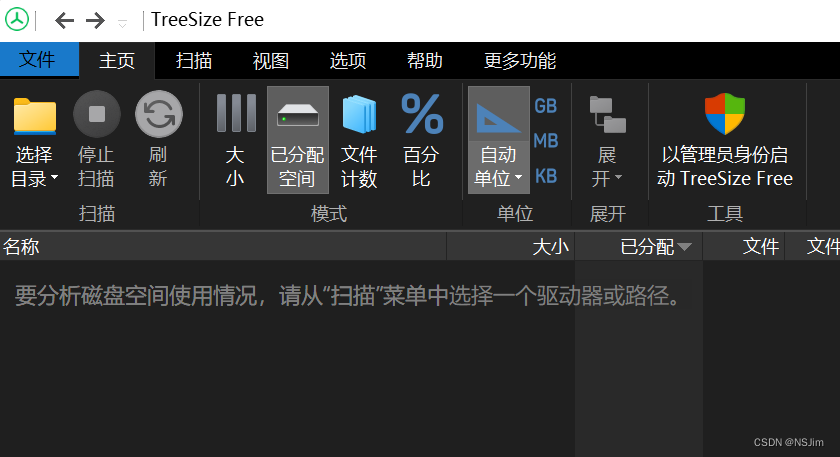Screen dimensions: 840x457
Task: Expand the 自动单位 dropdown arrow
Action: coord(518,177)
